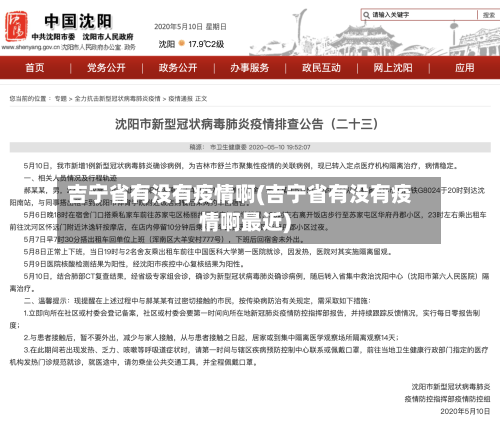Click item 3.在此期间若出现发热
The height and width of the screenshot is (421, 500).
249,356
